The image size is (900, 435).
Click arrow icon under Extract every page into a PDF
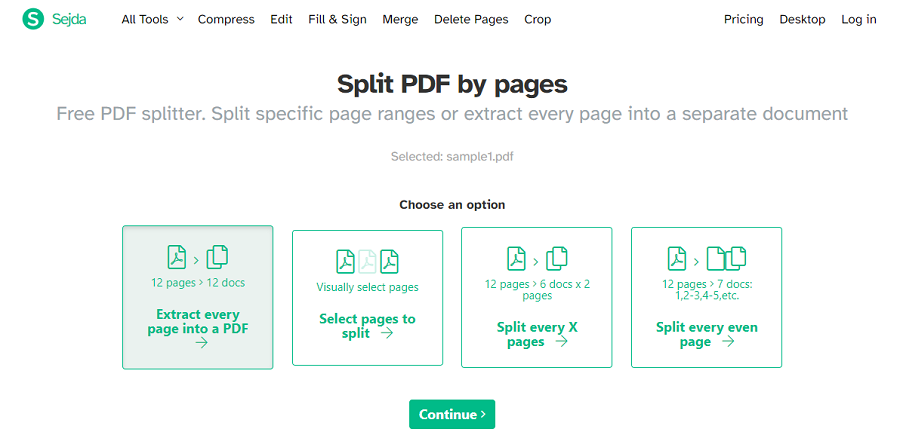click(x=201, y=343)
